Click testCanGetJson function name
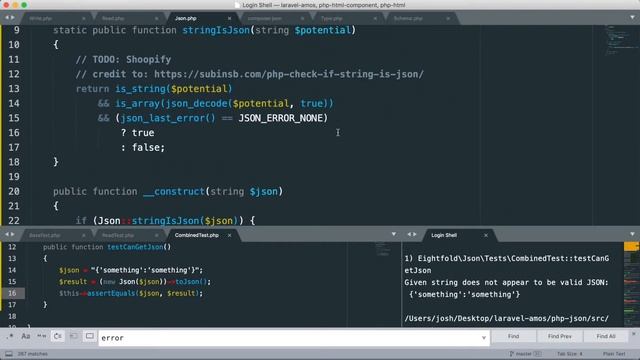Viewport: 640px width, 360px height. tap(135, 247)
